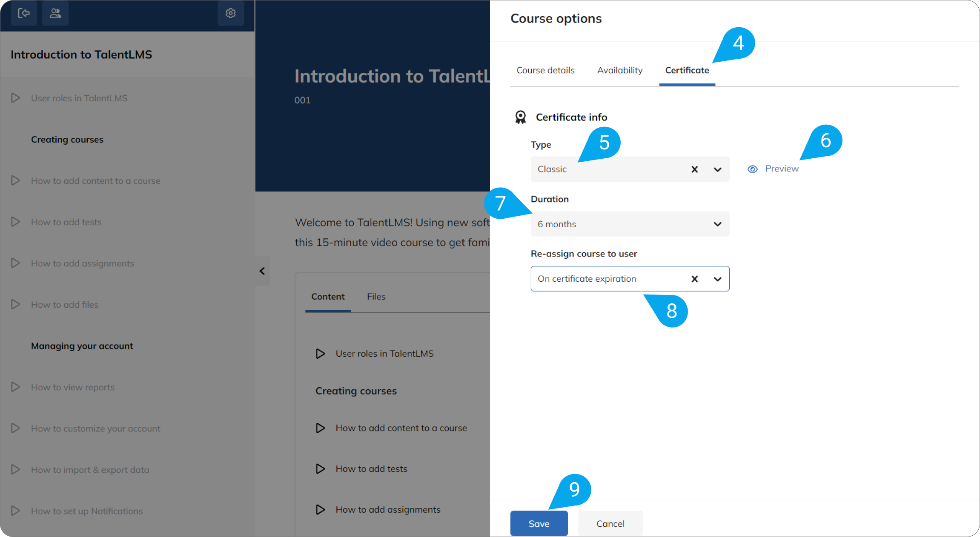The height and width of the screenshot is (537, 980).
Task: Click play icon beside content-list How to add assignments
Action: tap(320, 510)
